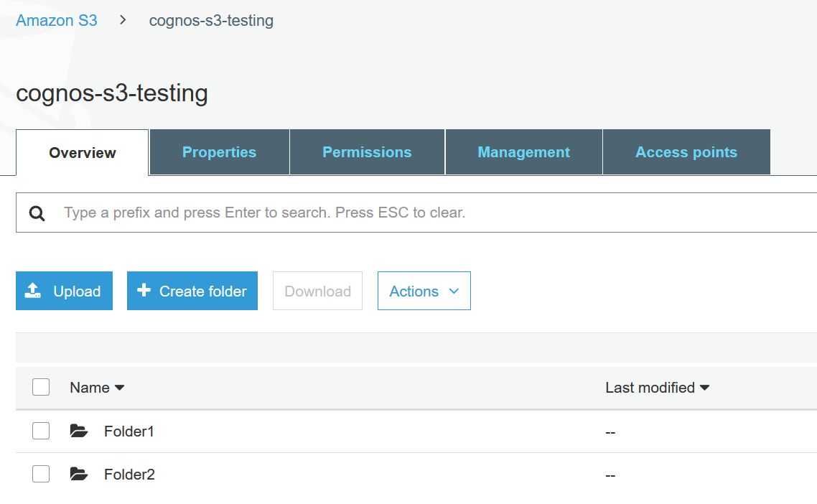817x504 pixels.
Task: Sort by Last modified column arrow
Action: coord(704,388)
